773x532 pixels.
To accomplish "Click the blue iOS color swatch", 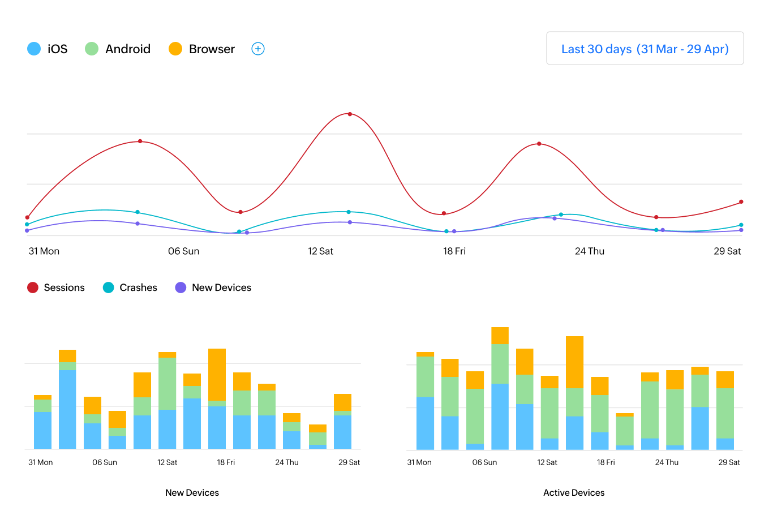I will [34, 49].
